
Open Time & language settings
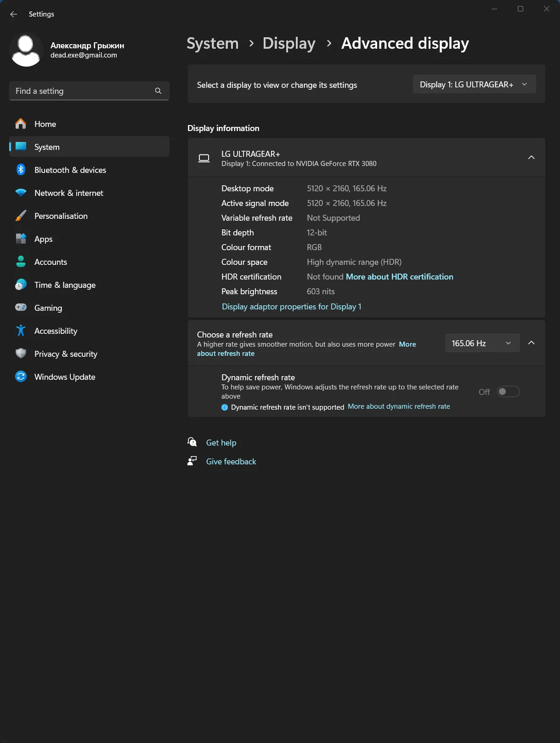[65, 285]
